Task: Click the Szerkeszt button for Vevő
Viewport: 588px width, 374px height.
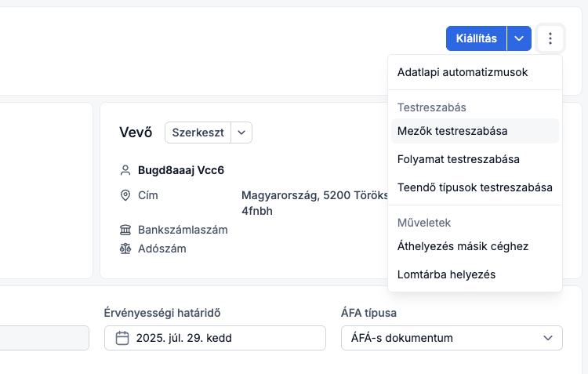Action: pos(198,133)
